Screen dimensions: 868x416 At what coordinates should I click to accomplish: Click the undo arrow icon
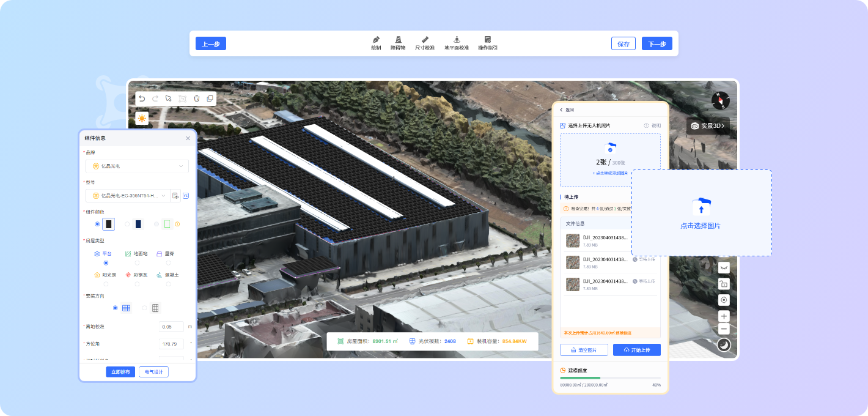click(x=142, y=98)
